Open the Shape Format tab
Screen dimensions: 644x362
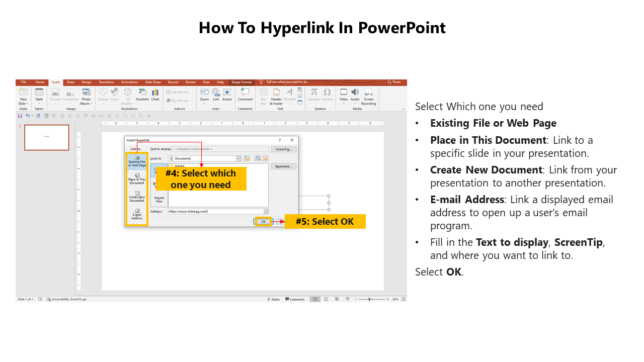pyautogui.click(x=242, y=82)
